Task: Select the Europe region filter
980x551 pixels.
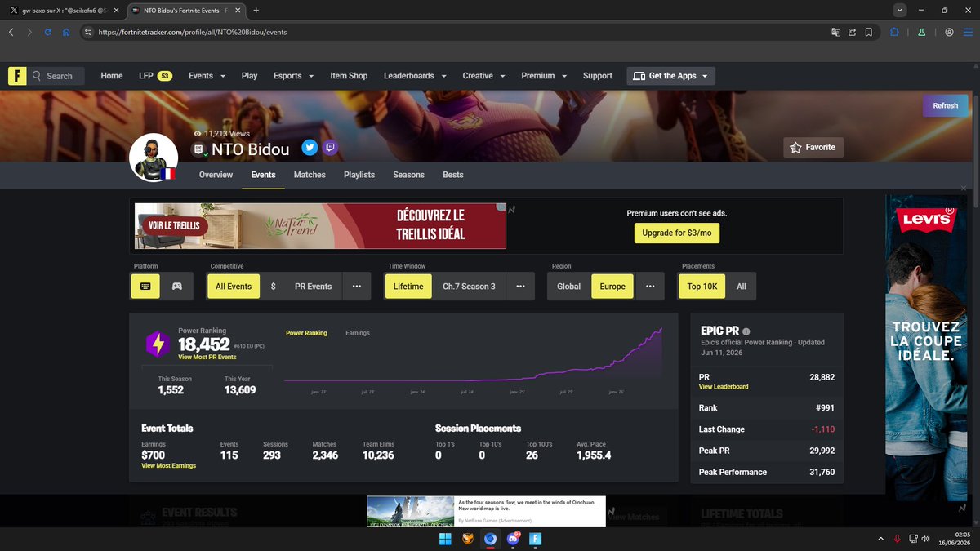Action: (612, 287)
